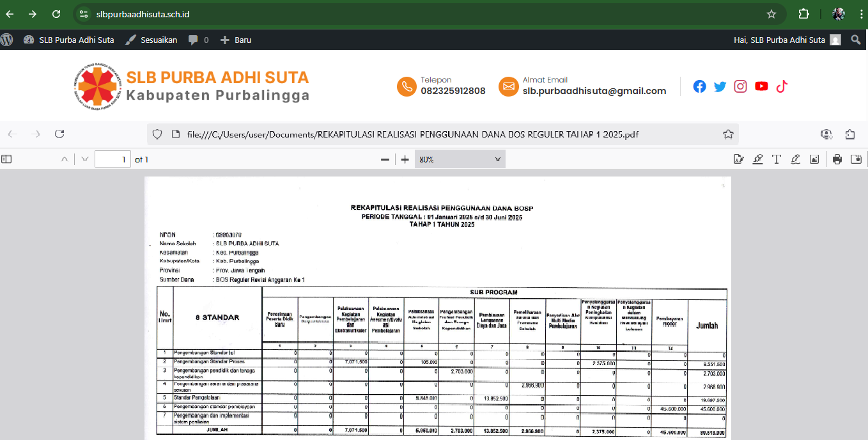Print the PDF document
The height and width of the screenshot is (440, 868).
pyautogui.click(x=837, y=159)
